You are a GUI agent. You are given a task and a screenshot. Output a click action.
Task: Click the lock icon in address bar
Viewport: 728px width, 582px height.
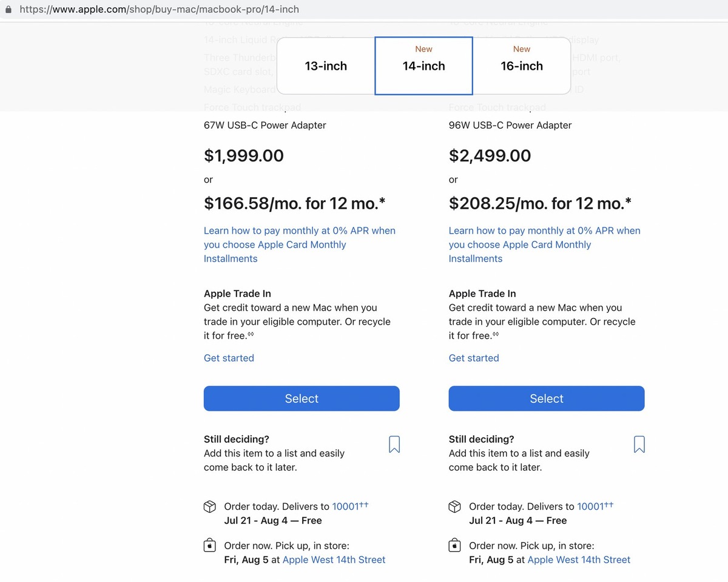8,10
